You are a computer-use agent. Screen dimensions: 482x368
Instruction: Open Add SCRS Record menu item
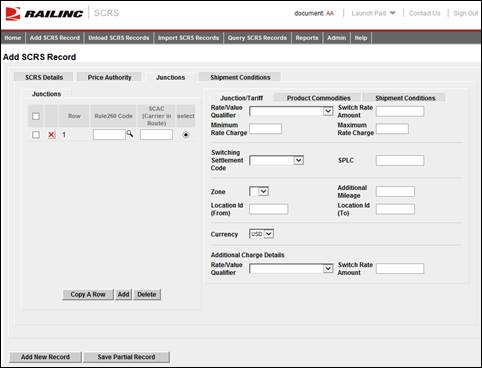click(x=55, y=38)
